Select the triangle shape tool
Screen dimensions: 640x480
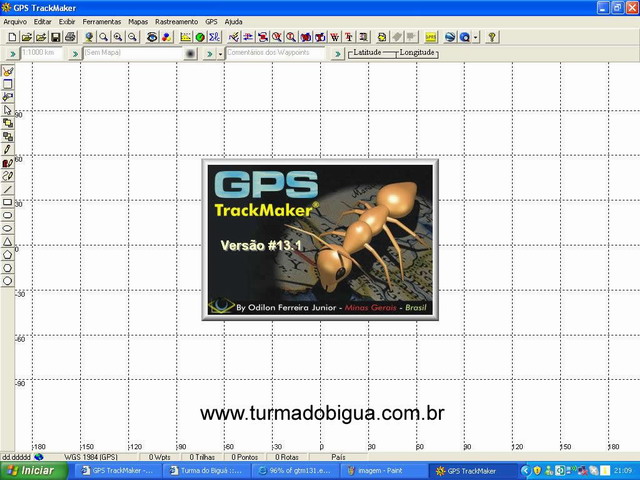[7, 241]
